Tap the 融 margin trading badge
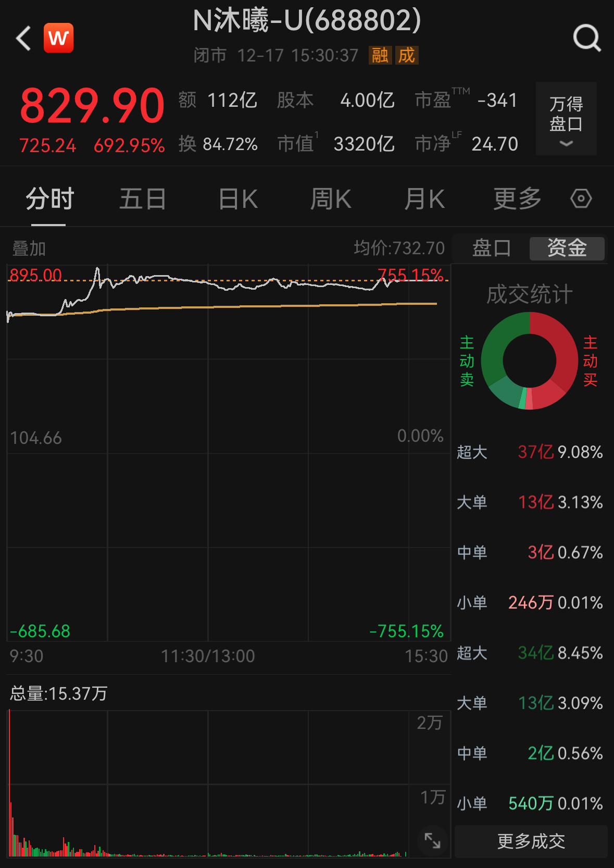614x868 pixels. point(380,55)
